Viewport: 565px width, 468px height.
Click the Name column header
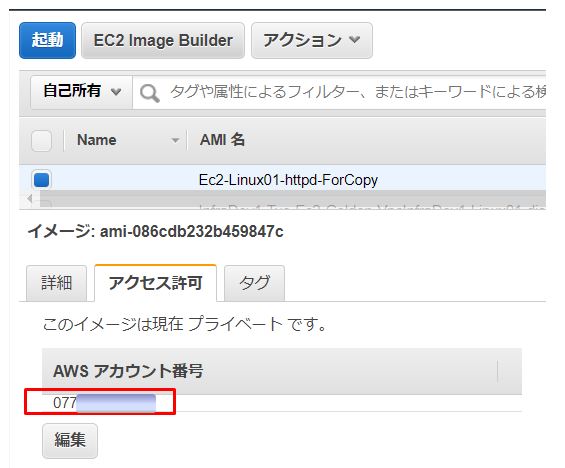pyautogui.click(x=97, y=140)
